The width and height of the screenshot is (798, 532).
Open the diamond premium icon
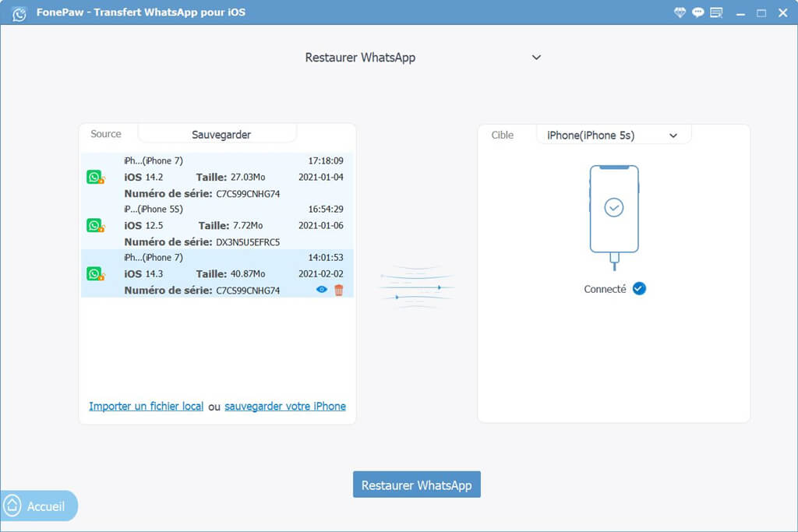click(x=680, y=12)
